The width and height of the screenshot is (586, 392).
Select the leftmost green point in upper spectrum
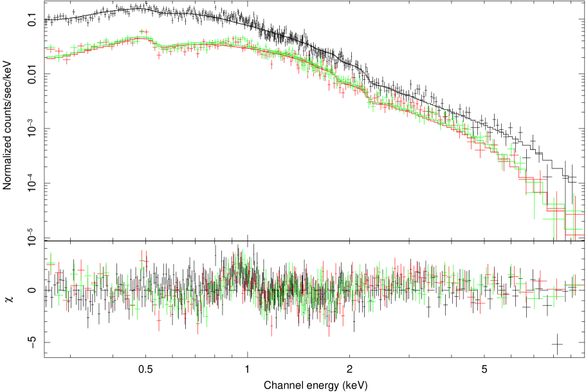point(51,48)
